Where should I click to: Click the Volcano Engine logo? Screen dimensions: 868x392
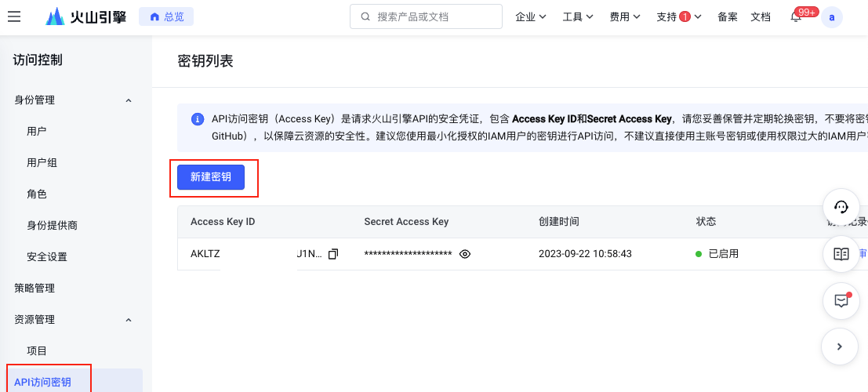click(85, 16)
